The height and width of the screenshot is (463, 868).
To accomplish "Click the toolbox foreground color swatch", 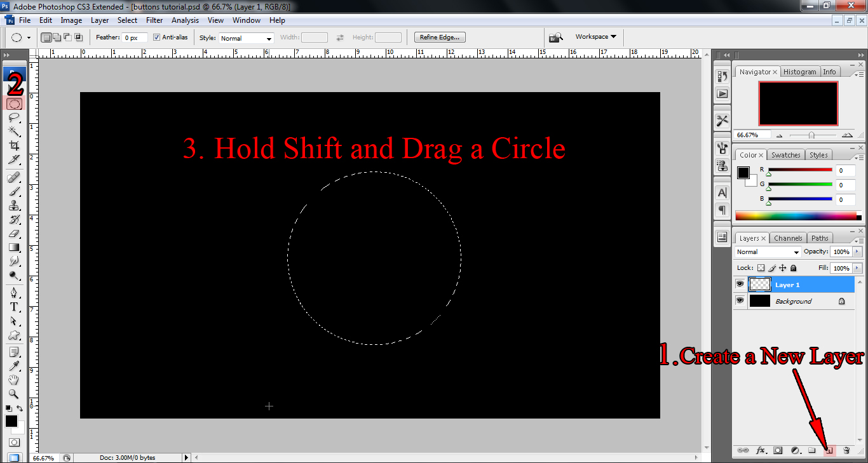I will 11,421.
